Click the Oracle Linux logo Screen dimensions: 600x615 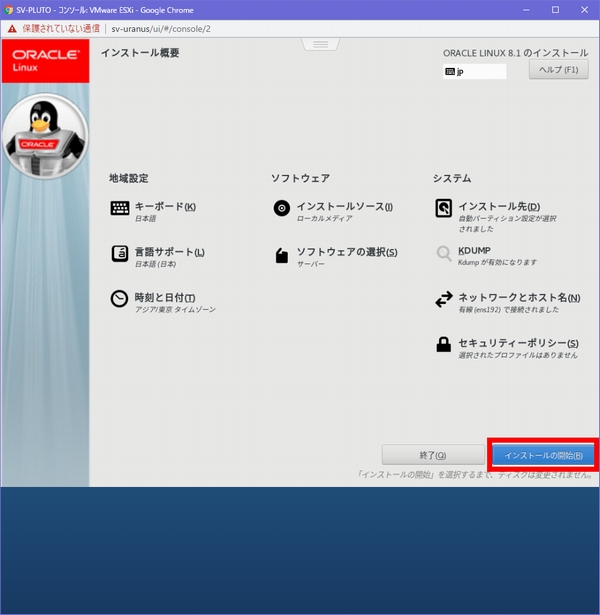click(x=45, y=61)
